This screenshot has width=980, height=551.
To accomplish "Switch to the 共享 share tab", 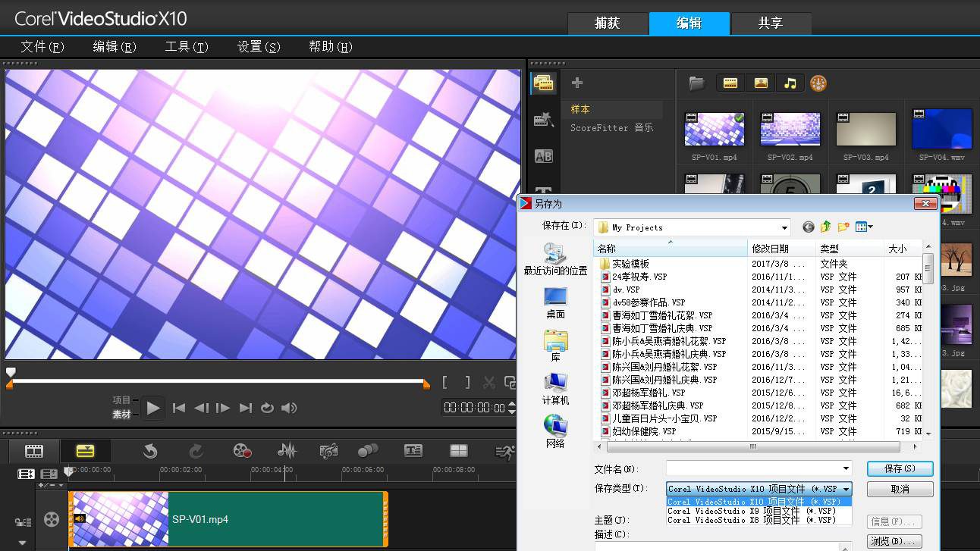I will [x=770, y=23].
